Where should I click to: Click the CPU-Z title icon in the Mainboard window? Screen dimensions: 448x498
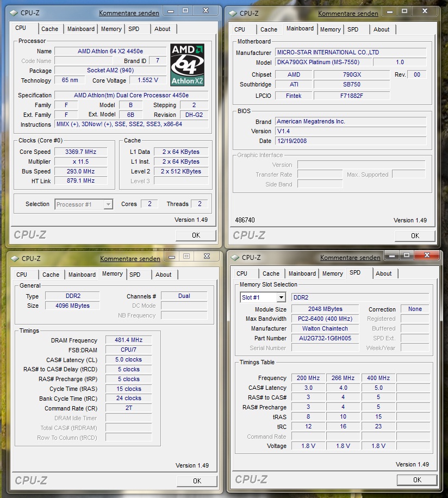coord(233,14)
